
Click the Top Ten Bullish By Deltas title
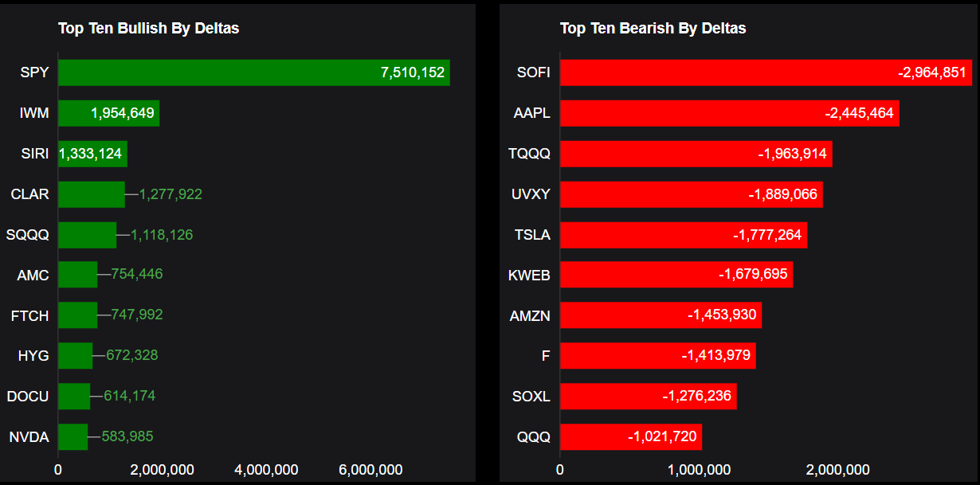148,29
